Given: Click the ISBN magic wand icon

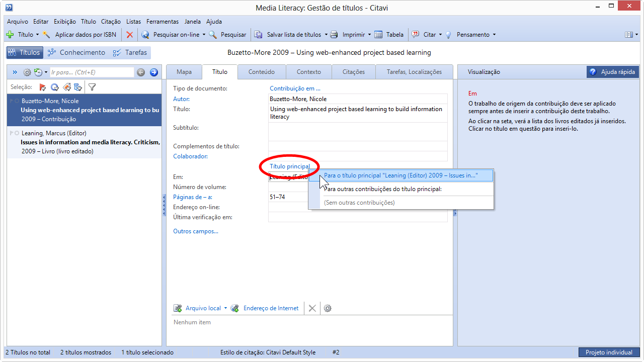Looking at the screenshot, I should click(47, 35).
